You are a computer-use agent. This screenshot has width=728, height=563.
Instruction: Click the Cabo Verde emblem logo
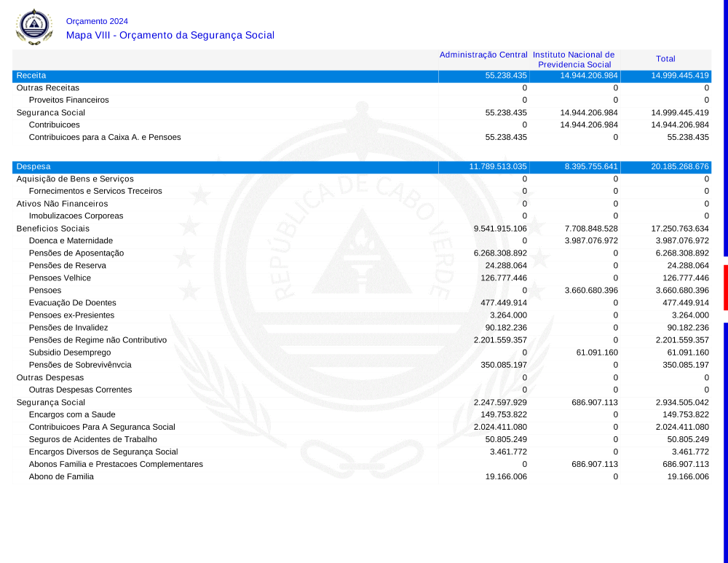pos(34,26)
